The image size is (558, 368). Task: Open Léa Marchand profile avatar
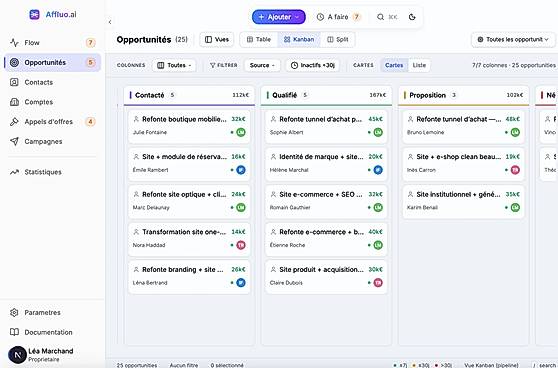pyautogui.click(x=17, y=354)
